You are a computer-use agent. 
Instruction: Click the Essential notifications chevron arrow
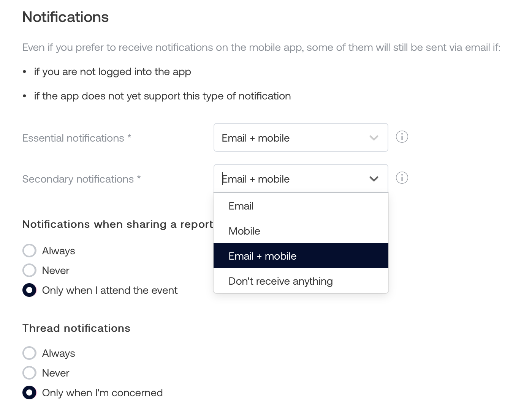click(x=374, y=138)
